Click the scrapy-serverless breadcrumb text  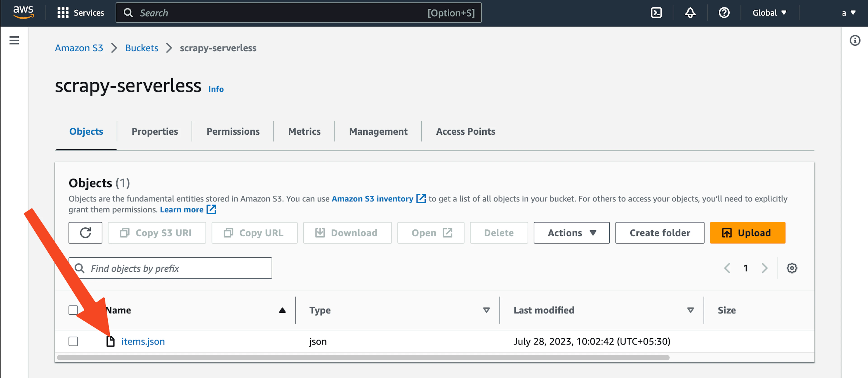click(218, 48)
